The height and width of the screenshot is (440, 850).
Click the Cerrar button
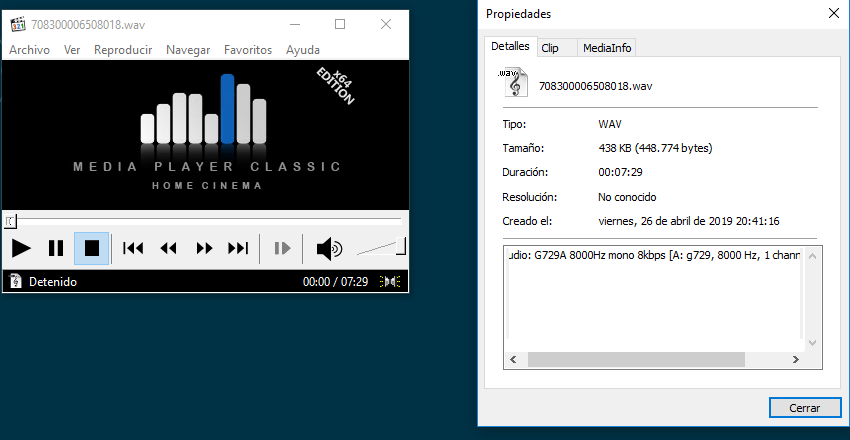click(804, 408)
